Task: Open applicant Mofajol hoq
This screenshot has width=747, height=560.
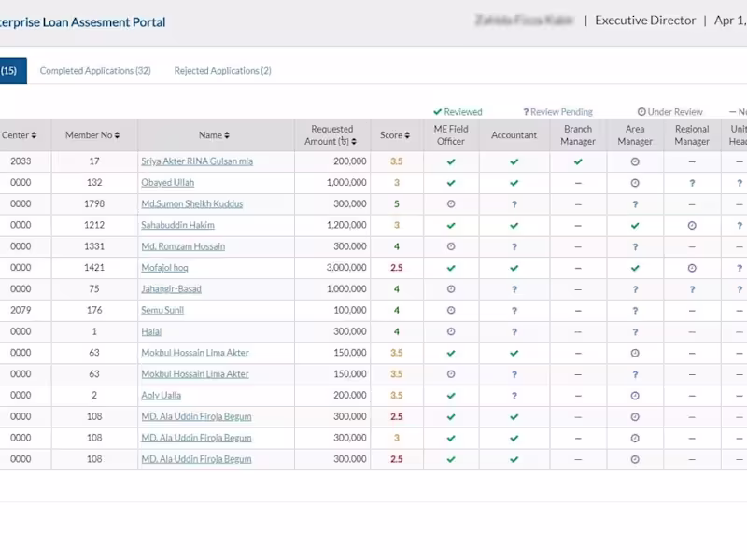Action: click(x=164, y=268)
